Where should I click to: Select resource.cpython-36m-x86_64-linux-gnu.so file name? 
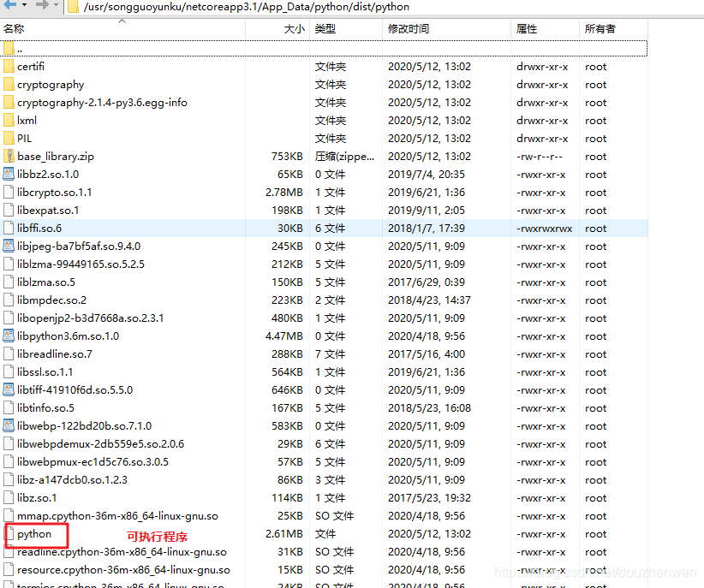point(123,570)
